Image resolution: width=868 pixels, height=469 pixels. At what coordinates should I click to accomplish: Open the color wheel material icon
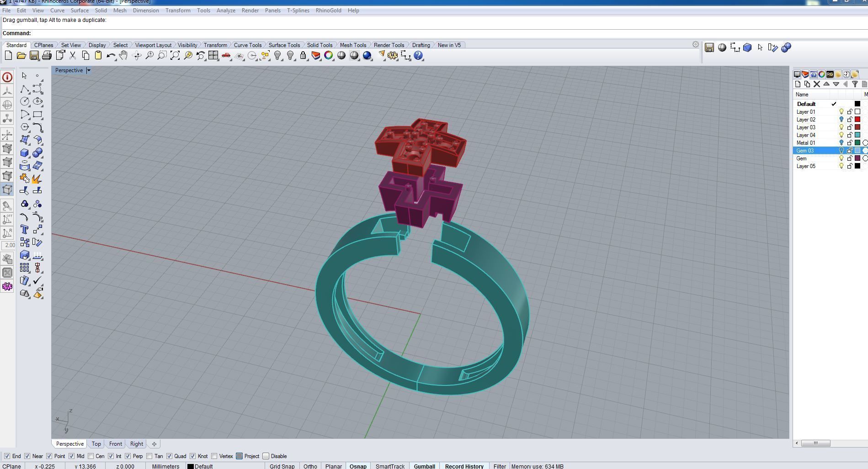(x=329, y=56)
